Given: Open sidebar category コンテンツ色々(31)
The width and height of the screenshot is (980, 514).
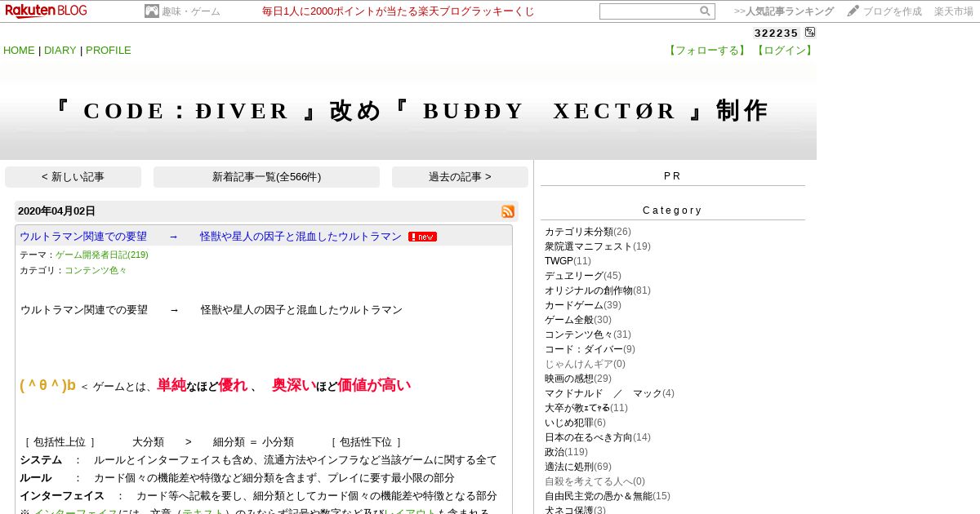Looking at the screenshot, I should (x=588, y=335).
